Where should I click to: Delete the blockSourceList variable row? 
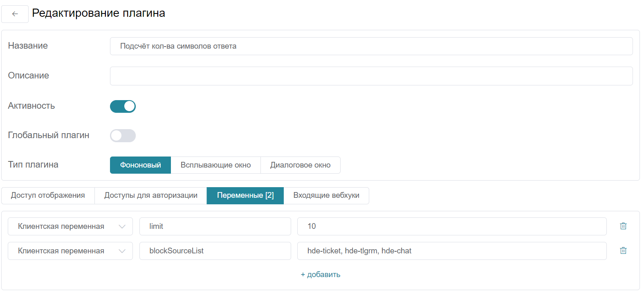point(623,251)
